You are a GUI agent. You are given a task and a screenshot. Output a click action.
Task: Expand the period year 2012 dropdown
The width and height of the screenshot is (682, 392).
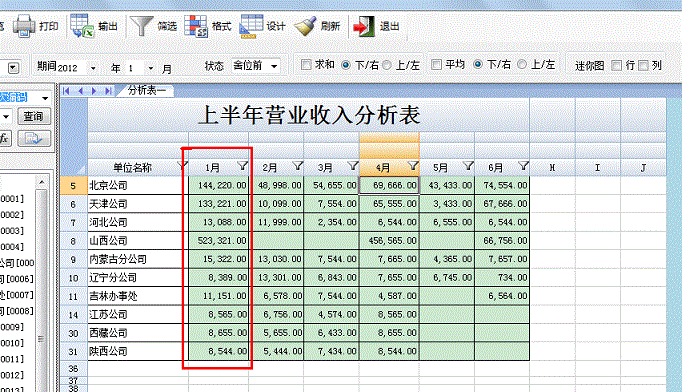click(93, 68)
